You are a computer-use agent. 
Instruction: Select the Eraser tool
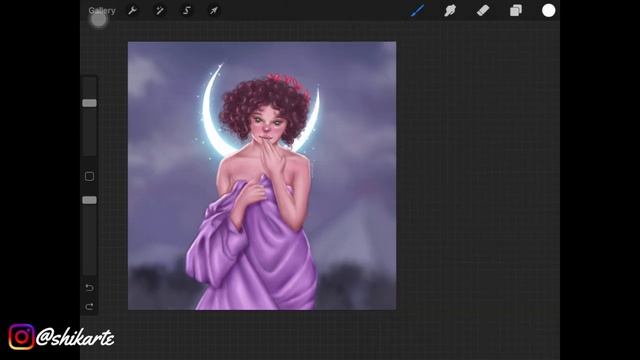483,11
